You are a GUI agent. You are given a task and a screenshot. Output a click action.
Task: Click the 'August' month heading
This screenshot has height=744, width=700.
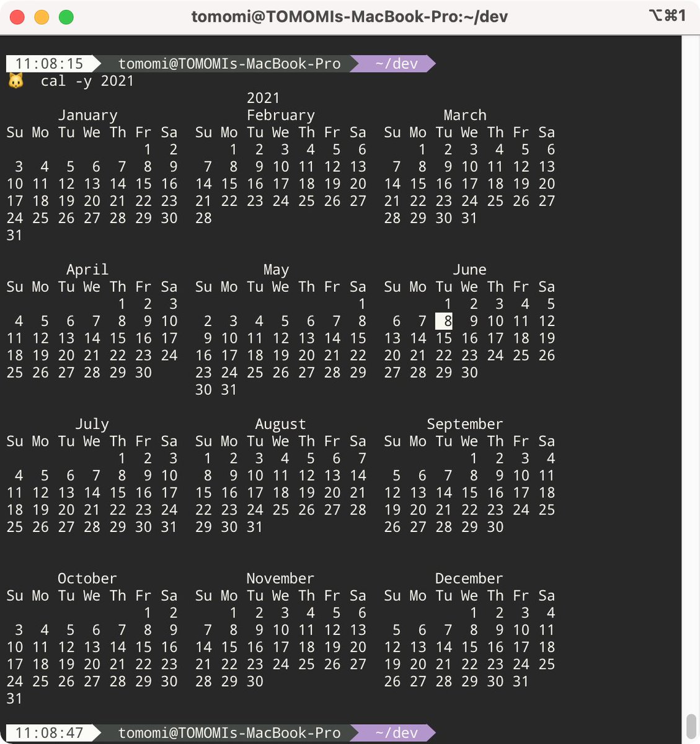(x=281, y=424)
